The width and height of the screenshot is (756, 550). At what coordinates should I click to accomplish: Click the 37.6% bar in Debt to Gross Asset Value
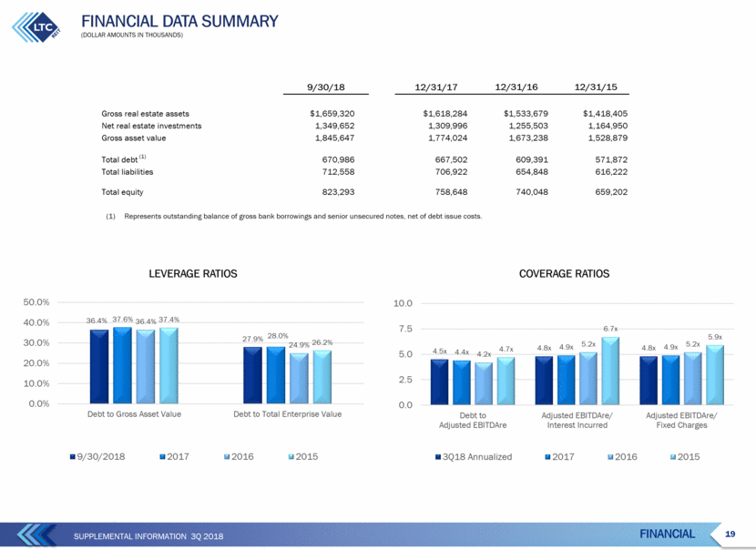(x=122, y=365)
